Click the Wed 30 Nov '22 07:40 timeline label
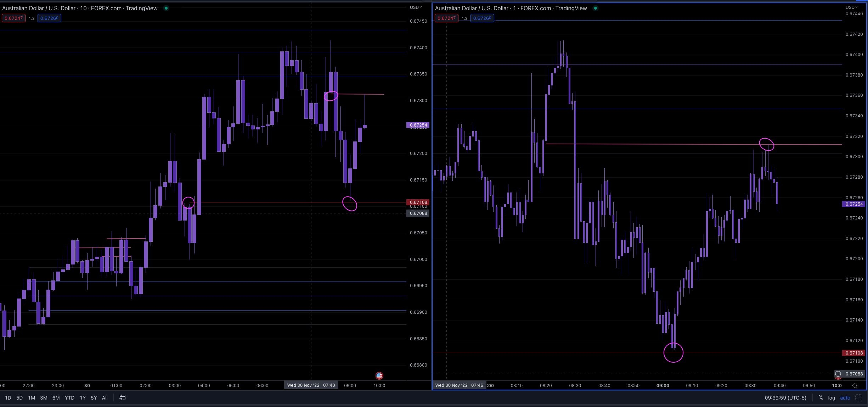Viewport: 868px width, 407px height. coord(311,385)
